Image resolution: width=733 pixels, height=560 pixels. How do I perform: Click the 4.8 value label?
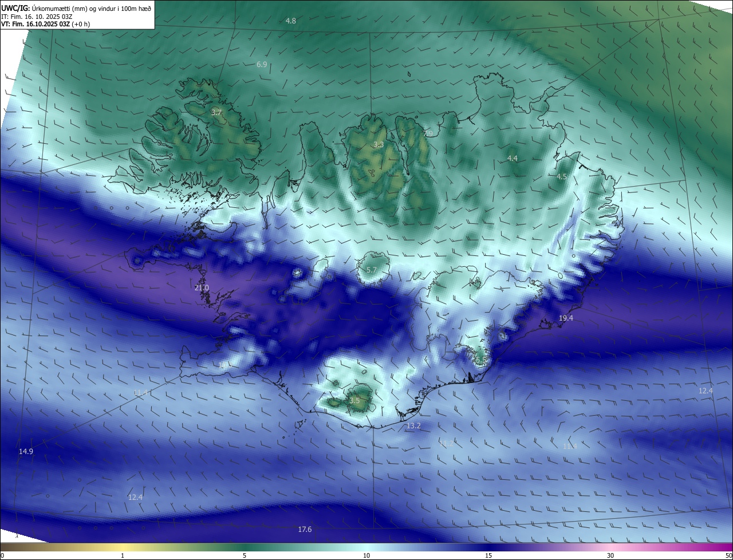(x=291, y=21)
